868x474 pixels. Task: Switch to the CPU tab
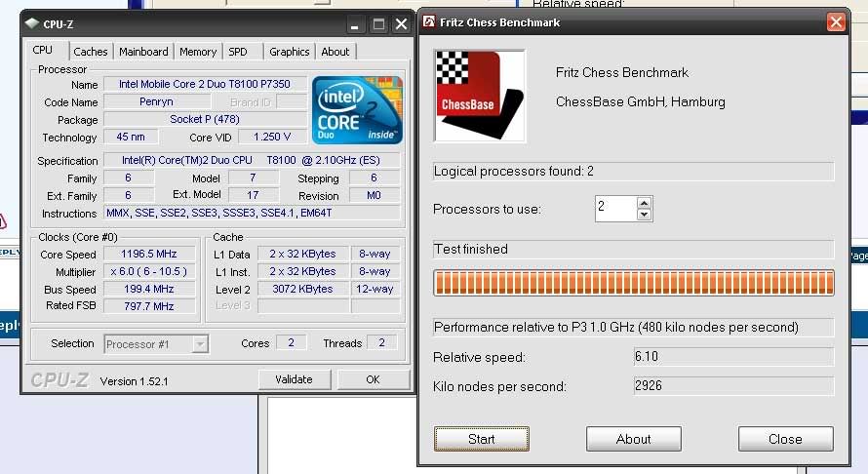click(43, 51)
